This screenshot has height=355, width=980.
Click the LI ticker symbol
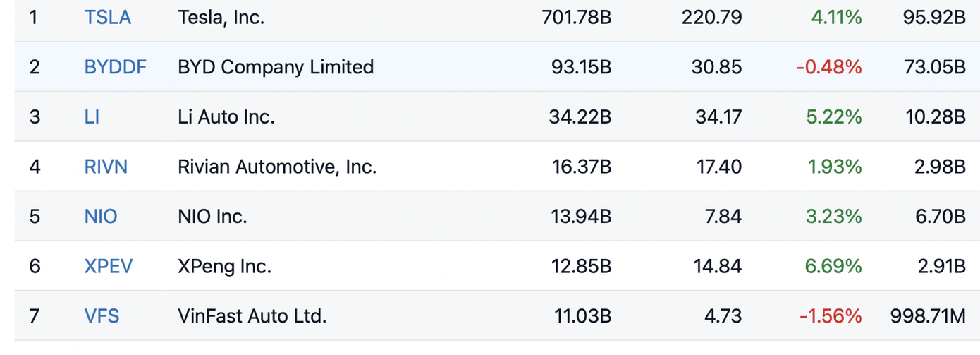point(92,116)
